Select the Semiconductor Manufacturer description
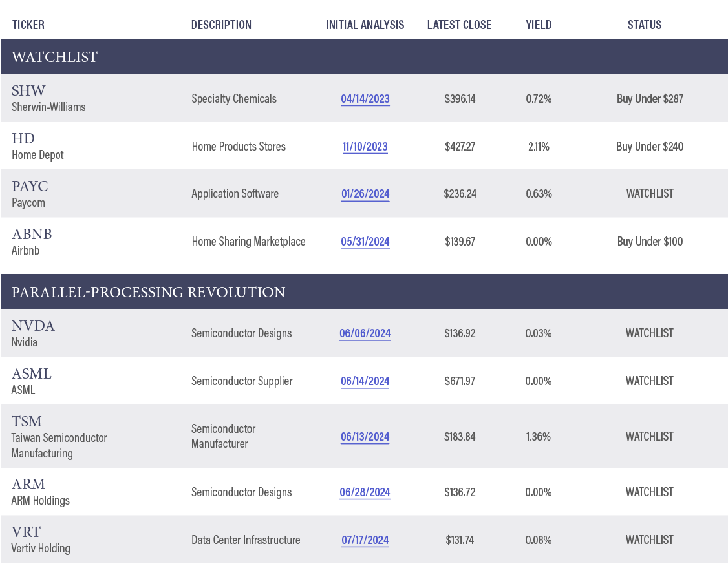Viewport: 728px width, 566px height. [224, 436]
